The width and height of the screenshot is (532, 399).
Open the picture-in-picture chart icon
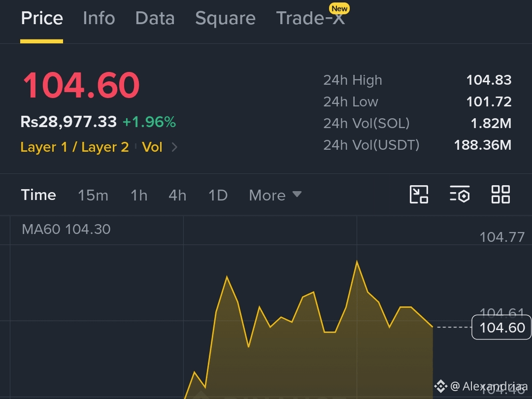[419, 195]
